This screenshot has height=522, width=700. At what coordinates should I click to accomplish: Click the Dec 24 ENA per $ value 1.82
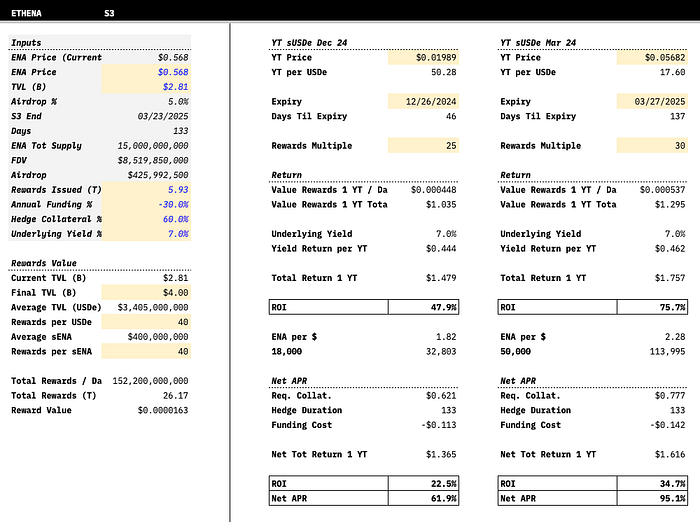[446, 337]
